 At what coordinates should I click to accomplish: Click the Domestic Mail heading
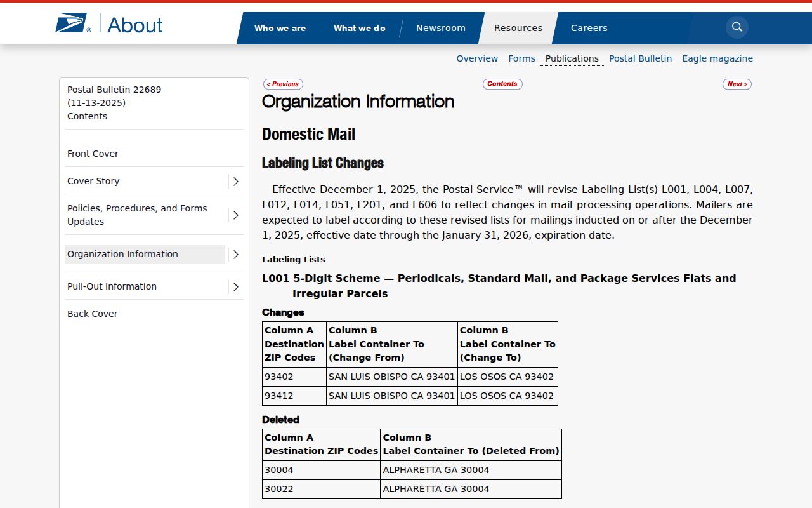[x=308, y=134]
